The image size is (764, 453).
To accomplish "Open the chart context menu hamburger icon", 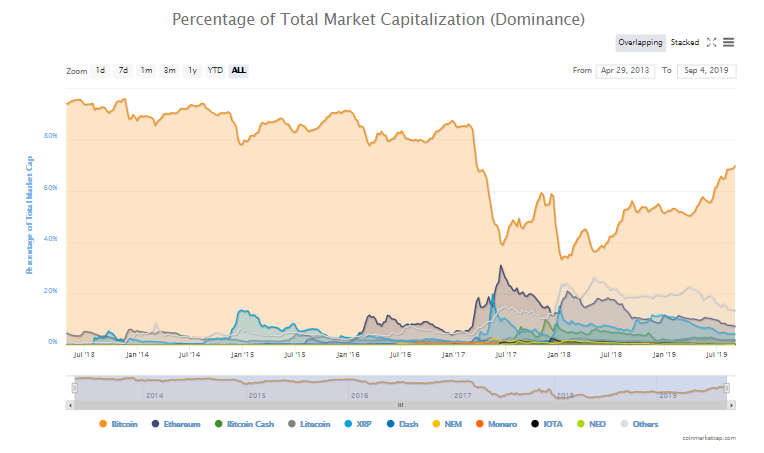I will click(729, 42).
